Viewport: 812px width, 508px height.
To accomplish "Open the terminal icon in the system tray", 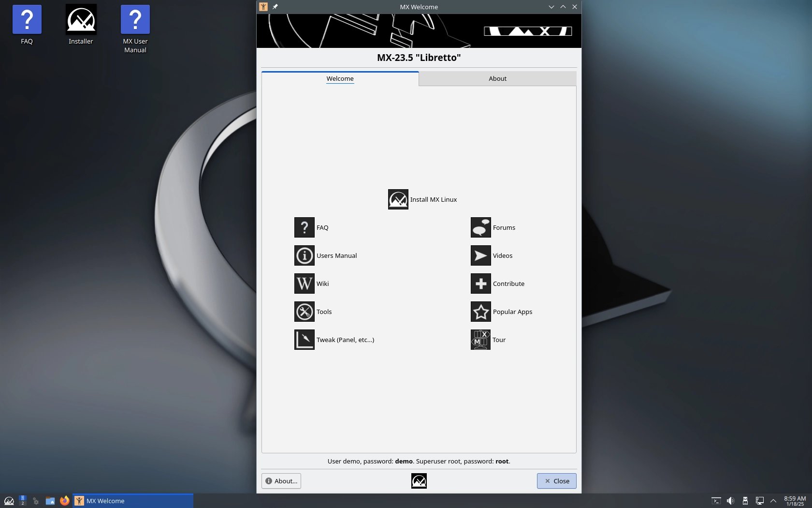I will click(716, 501).
